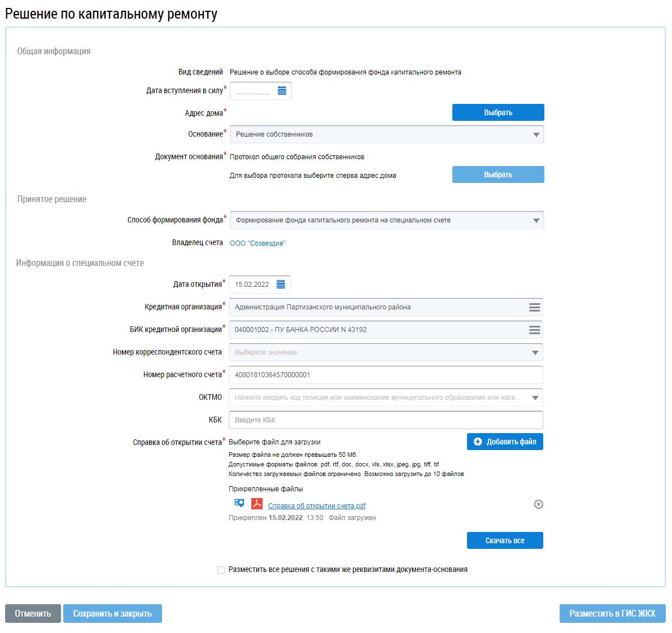Click Выбрать button for Адрес дома

point(498,112)
